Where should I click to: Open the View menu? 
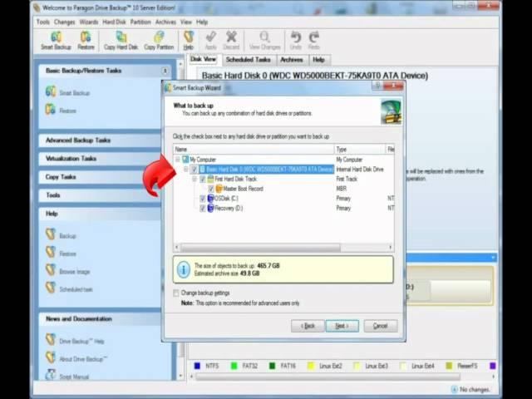click(186, 22)
